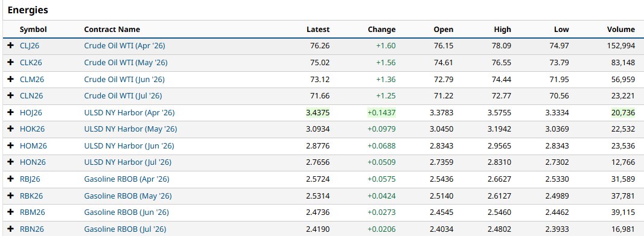Select the highlighted latest price 3.4375

pos(318,112)
